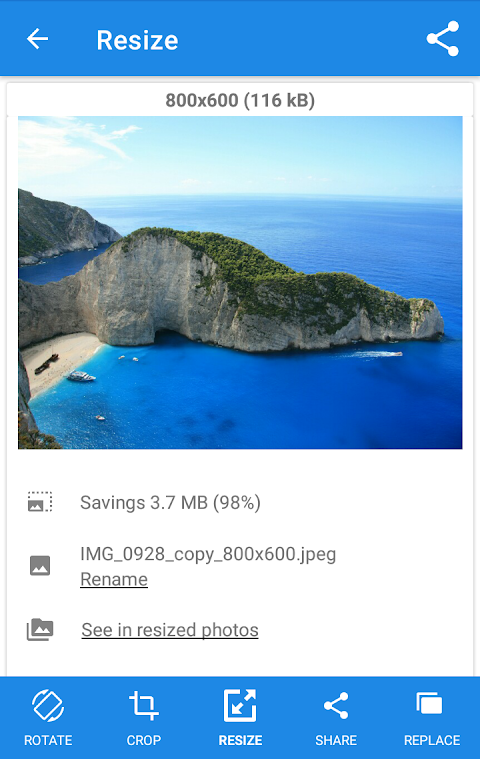Image resolution: width=480 pixels, height=759 pixels.
Task: Click the resized photos gallery icon
Action: [40, 629]
